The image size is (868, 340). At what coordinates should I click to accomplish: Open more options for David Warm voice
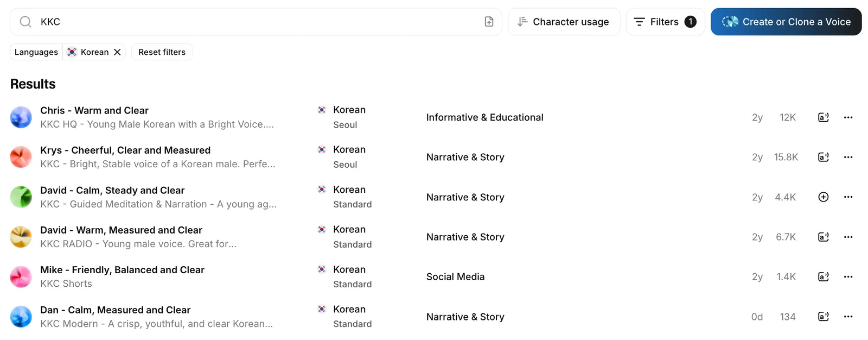pyautogui.click(x=848, y=237)
